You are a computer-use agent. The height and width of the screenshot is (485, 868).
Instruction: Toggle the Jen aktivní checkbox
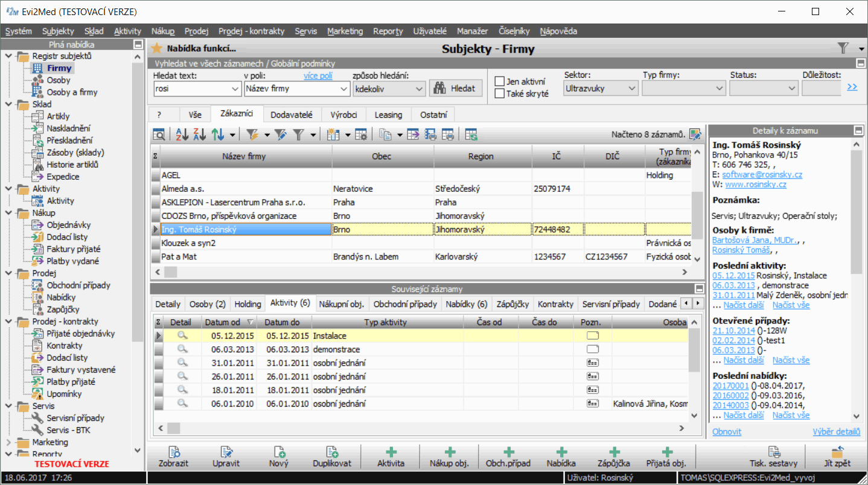click(x=500, y=81)
